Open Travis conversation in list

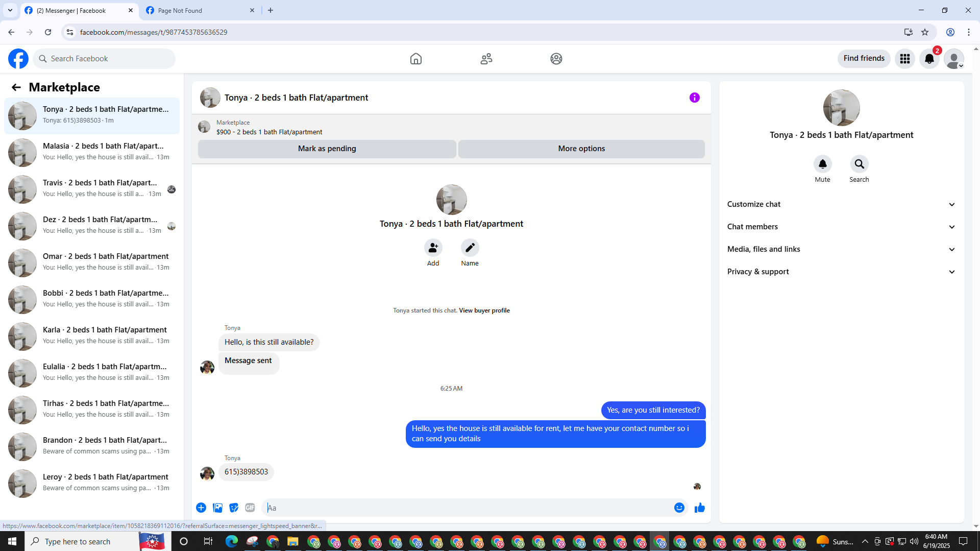[92, 189]
